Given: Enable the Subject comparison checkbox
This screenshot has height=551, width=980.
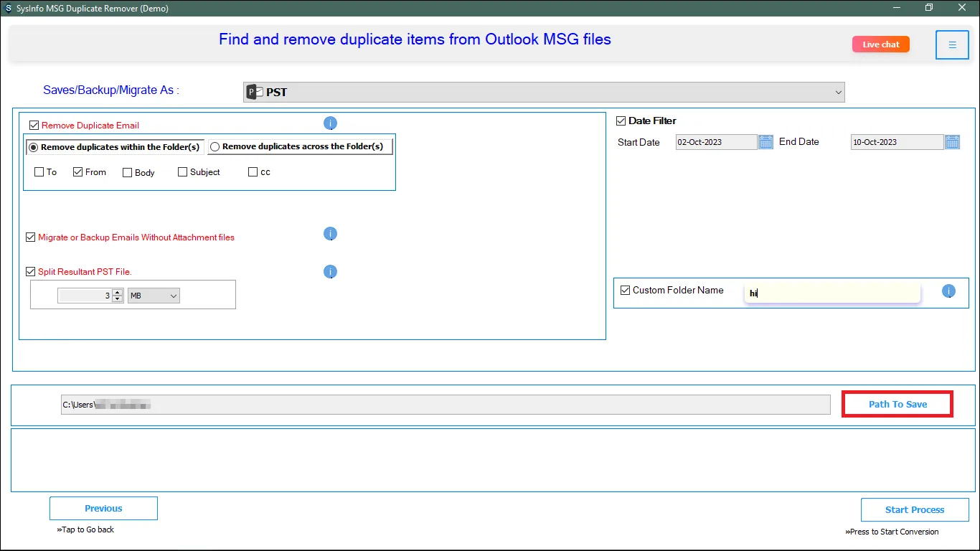Looking at the screenshot, I should click(x=182, y=172).
